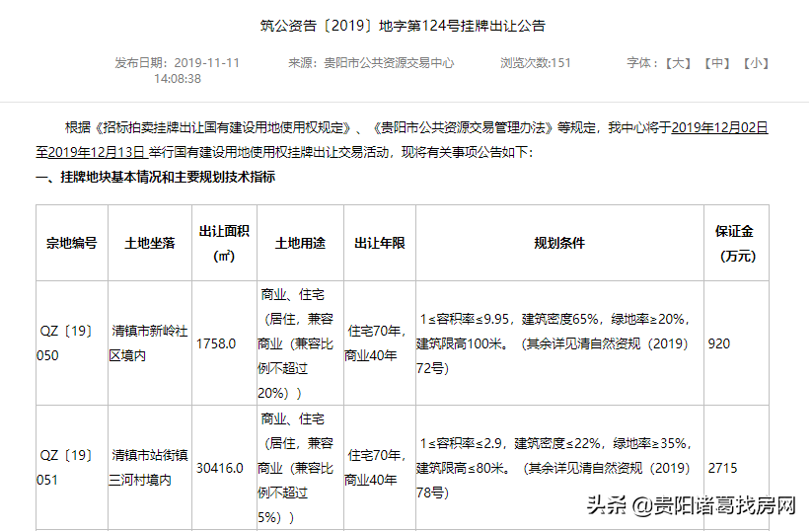Click area value 1758.0
812x531 pixels.
[216, 343]
